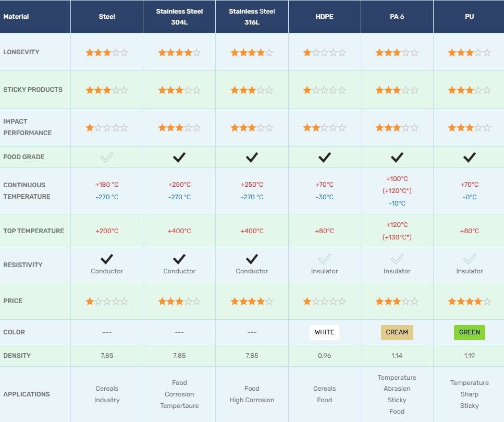This screenshot has height=422, width=504.
Task: Click Stainless Steel 304L impact performance stars
Action: (179, 128)
